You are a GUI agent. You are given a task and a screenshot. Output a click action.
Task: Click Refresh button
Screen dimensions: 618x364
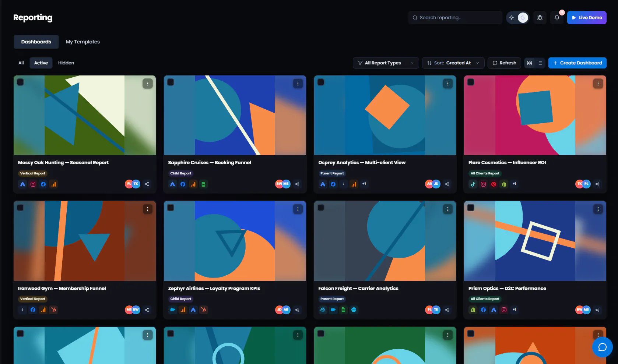[x=504, y=63]
